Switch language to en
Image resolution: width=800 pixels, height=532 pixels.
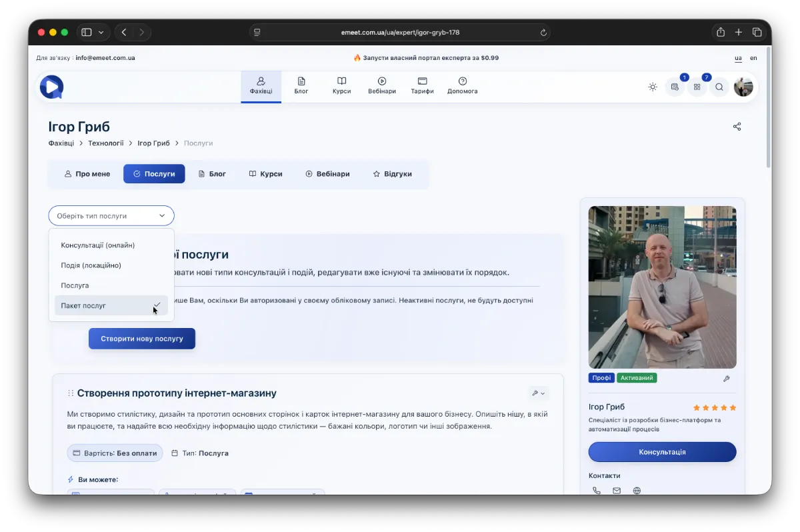753,58
